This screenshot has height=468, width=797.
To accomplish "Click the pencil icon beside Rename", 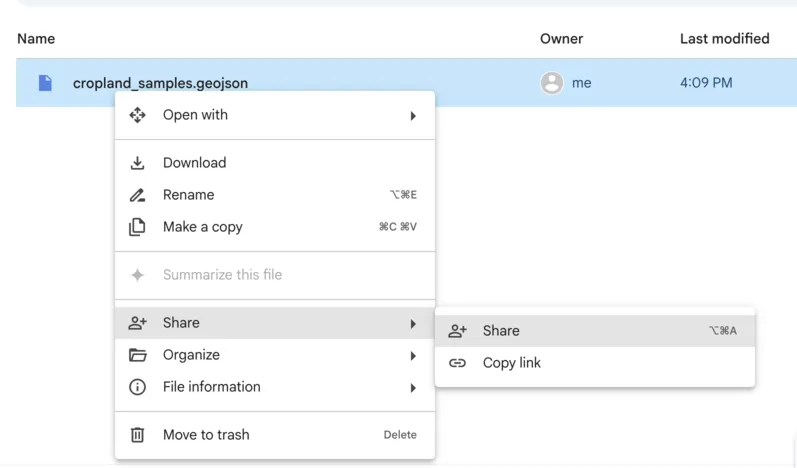I will tap(138, 195).
